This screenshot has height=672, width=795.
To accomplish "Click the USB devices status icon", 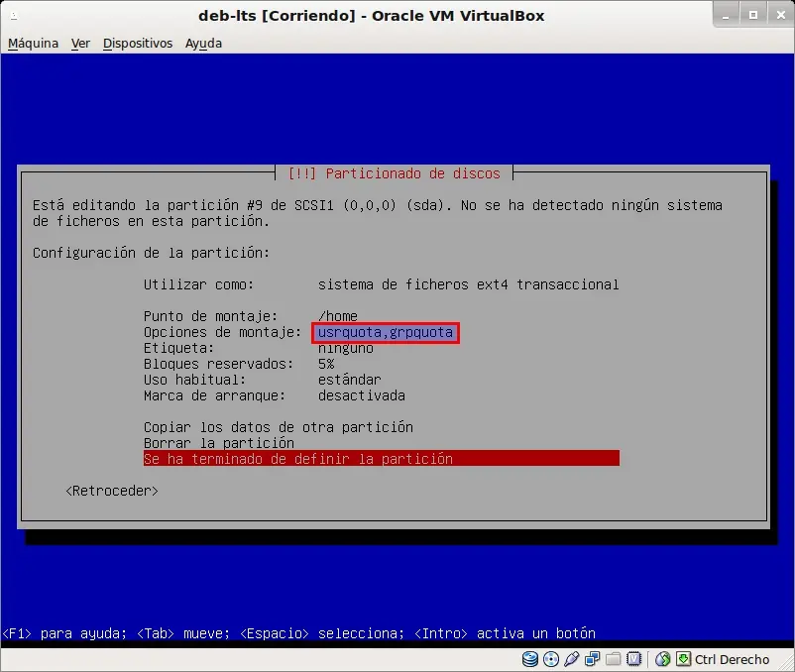I will pos(571,659).
